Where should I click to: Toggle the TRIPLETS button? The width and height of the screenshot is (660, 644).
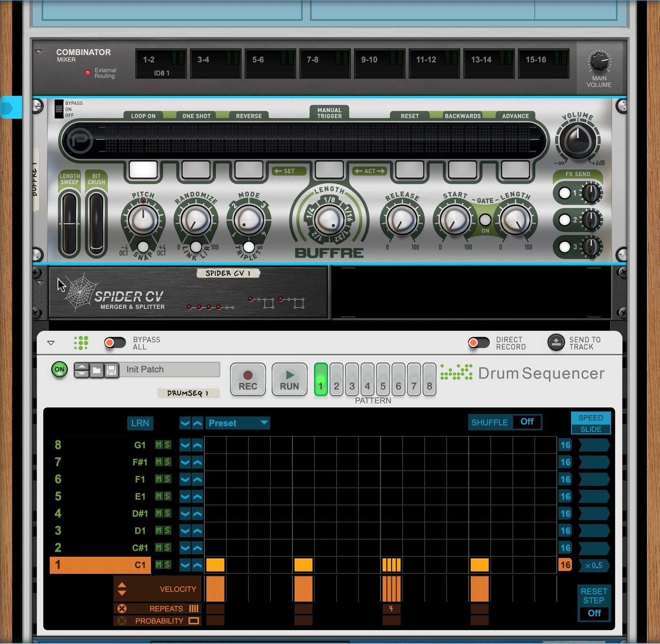pos(249,247)
